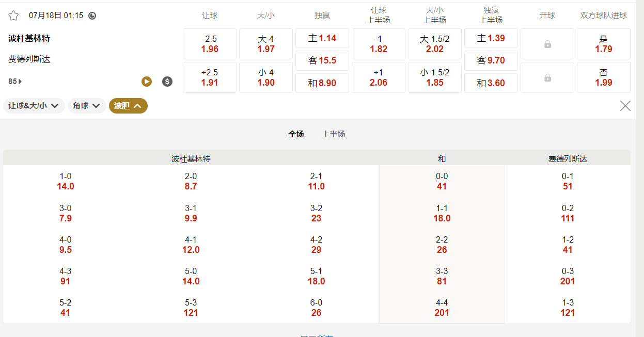Close the correct score panel with X
Viewport: 644px width, 337px height.
point(625,106)
